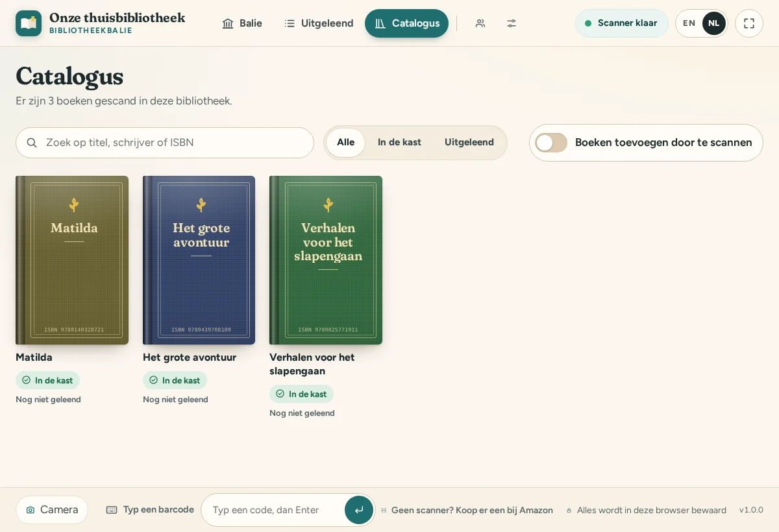779x532 pixels.
Task: Click Het grote avontuur title below cover
Action: (190, 357)
